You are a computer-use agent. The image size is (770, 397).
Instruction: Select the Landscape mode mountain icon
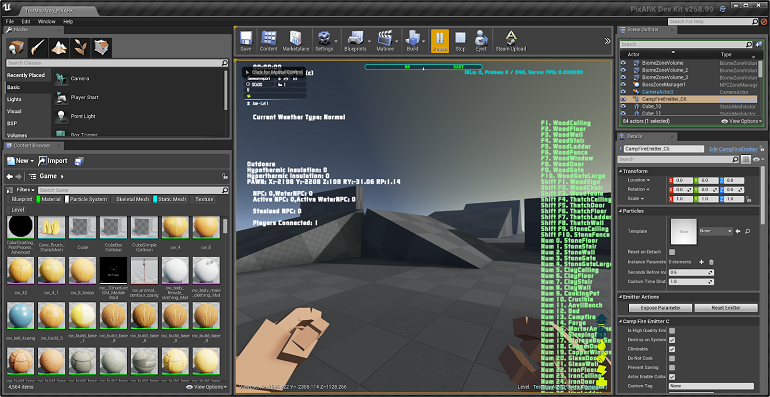[59, 48]
